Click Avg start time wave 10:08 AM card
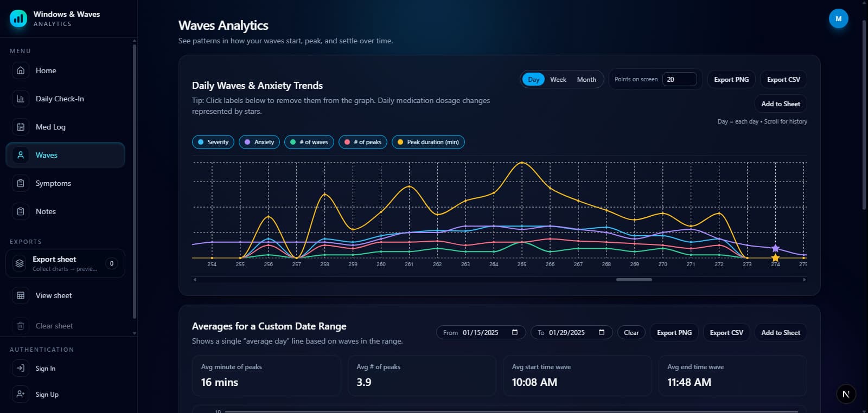Viewport: 868px width, 413px height. (x=577, y=376)
